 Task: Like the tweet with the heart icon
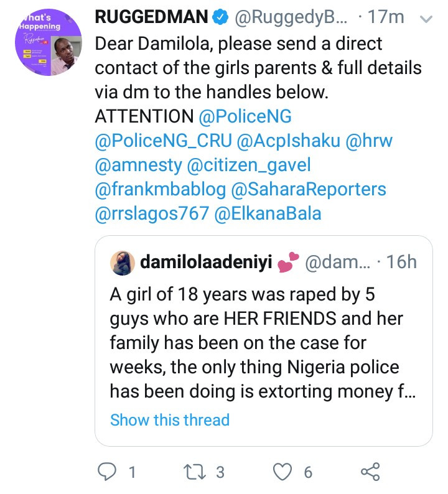point(285,472)
